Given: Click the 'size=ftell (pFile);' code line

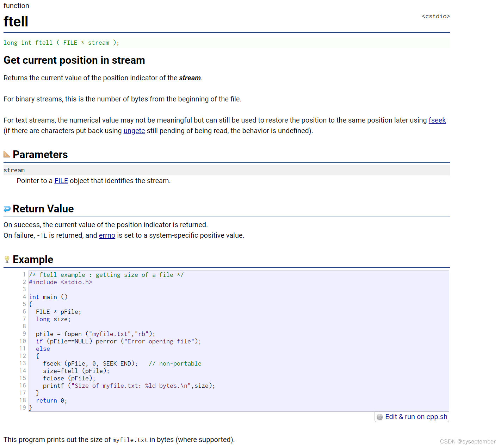Looking at the screenshot, I should coord(76,371).
